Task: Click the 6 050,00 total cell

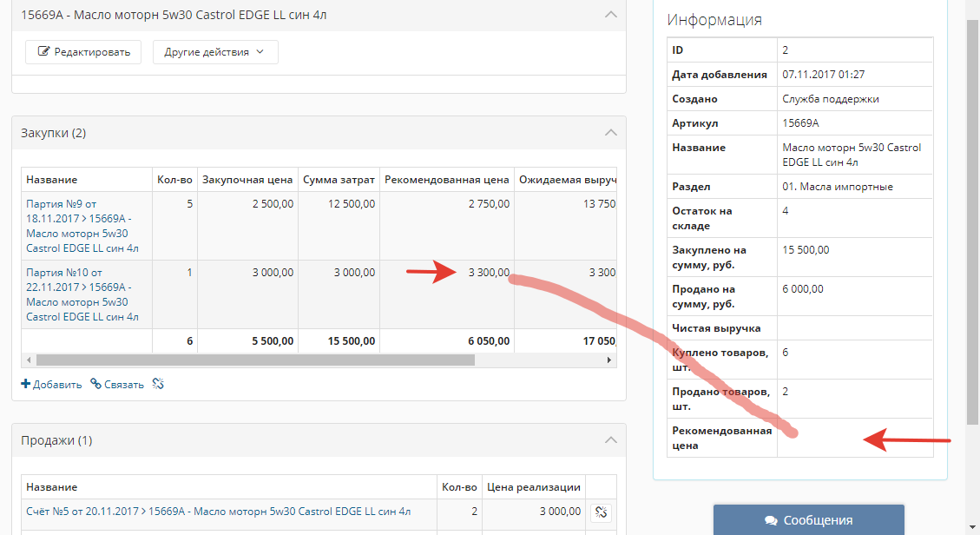Action: click(x=447, y=341)
